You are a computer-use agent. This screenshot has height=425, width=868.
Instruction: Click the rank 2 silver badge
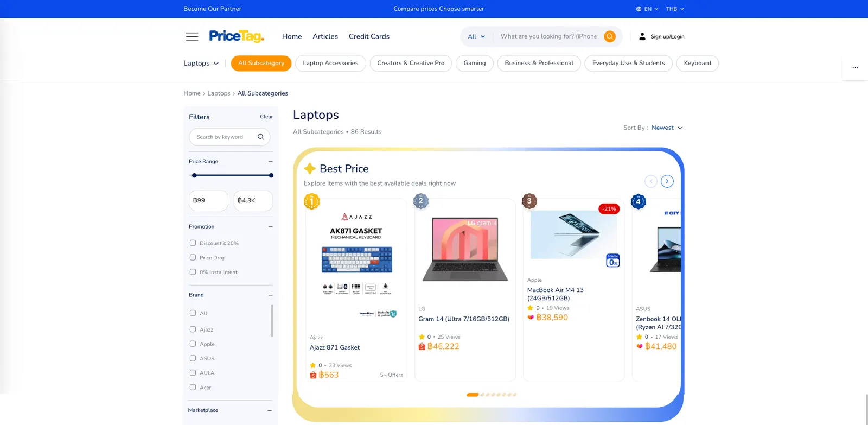[x=421, y=201]
